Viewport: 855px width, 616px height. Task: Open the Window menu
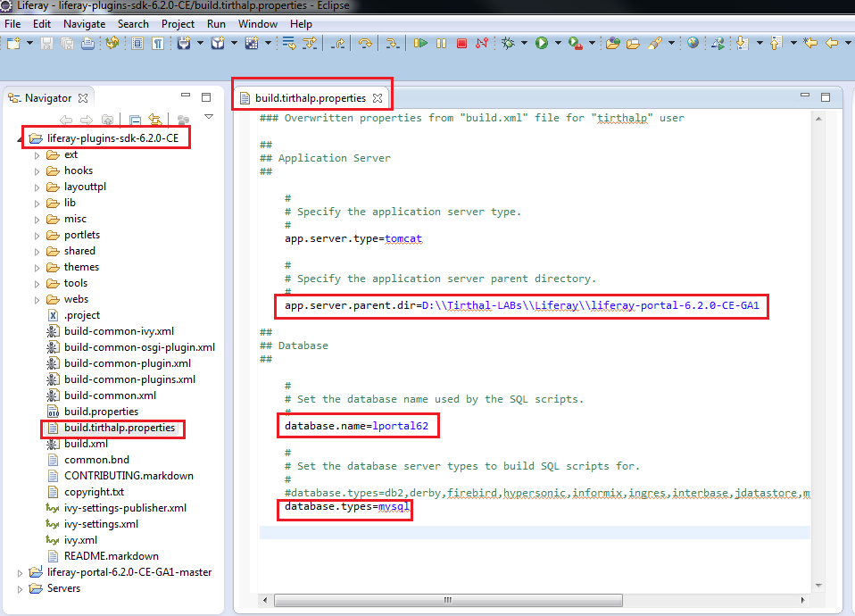[257, 24]
